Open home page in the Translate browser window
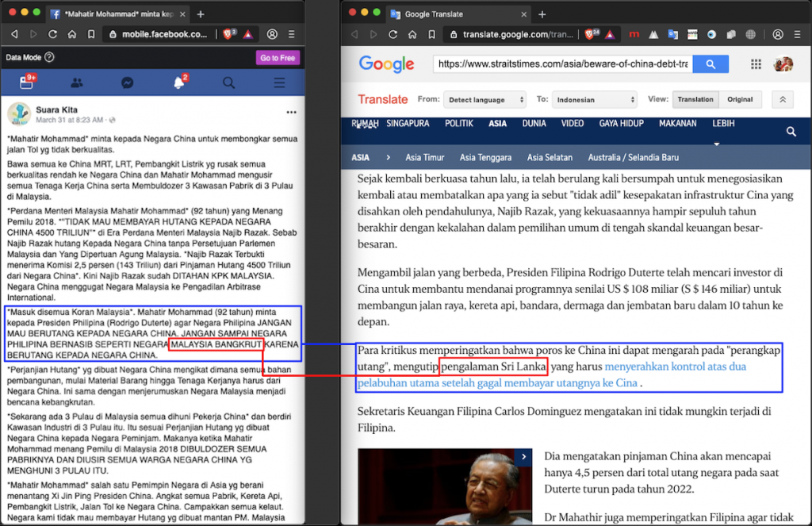The image size is (812, 526). tap(412, 34)
